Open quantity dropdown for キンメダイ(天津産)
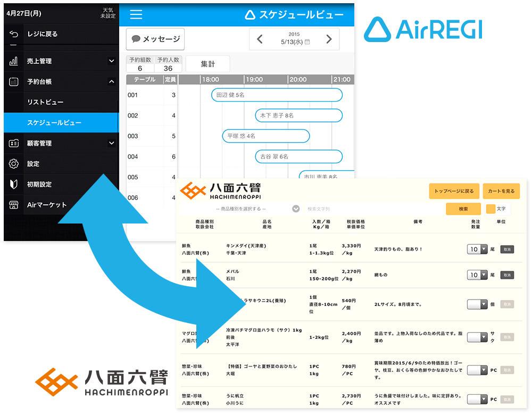The width and height of the screenshot is (532, 414). tap(477, 250)
